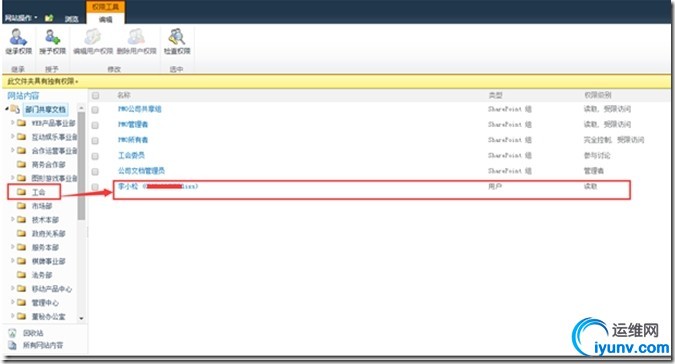Expand the WEB产品事业部 folder
This screenshot has width=675, height=364.
pos(12,123)
